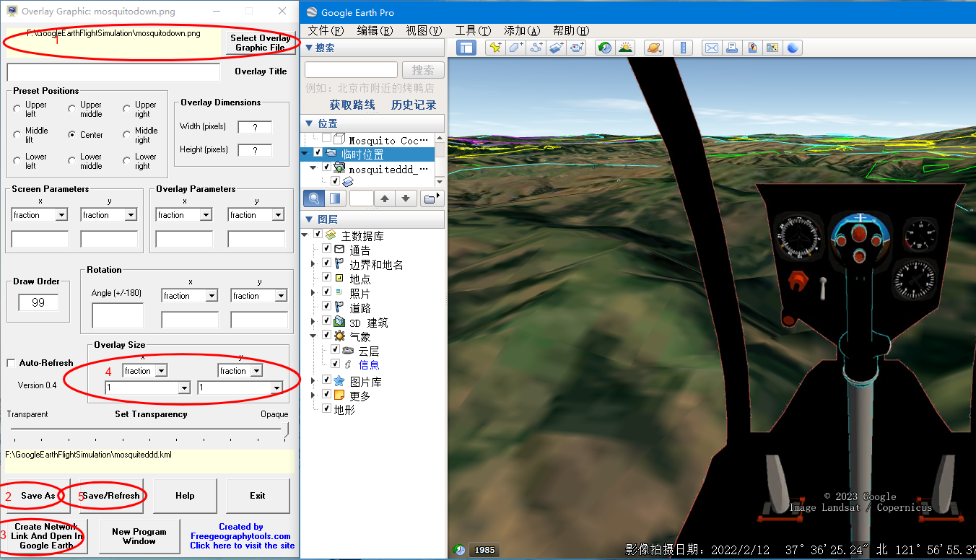Open Overlay Size x value dropdown
The width and height of the screenshot is (976, 560).
184,388
